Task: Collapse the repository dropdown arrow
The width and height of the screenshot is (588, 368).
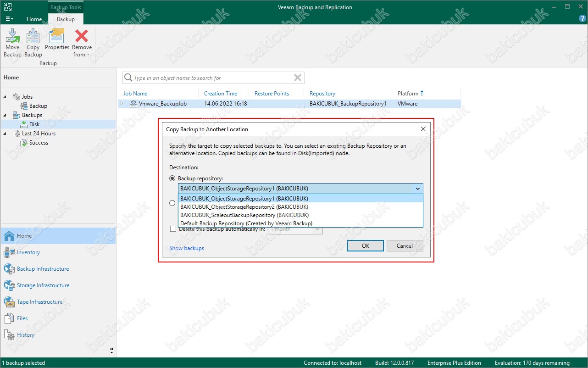Action: click(x=418, y=189)
